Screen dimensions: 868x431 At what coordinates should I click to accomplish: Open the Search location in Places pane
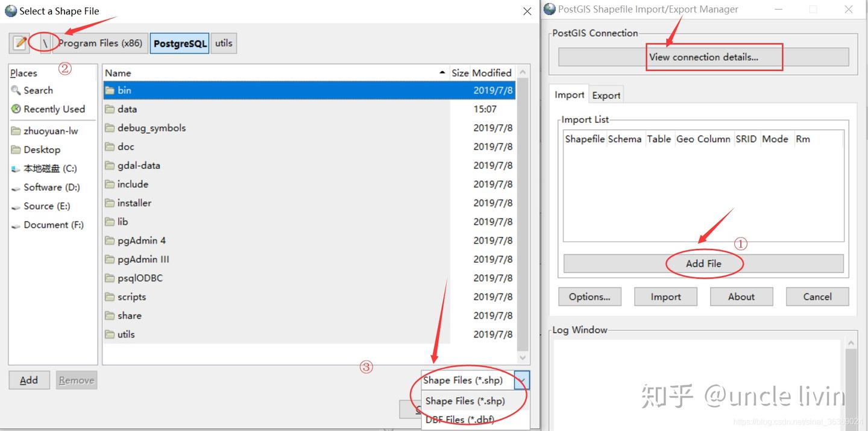pos(37,90)
